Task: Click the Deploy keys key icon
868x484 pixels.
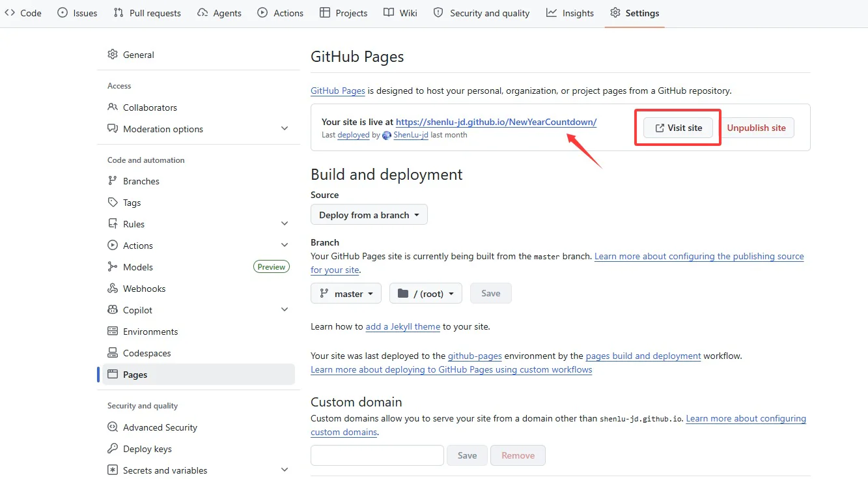Action: click(x=113, y=449)
